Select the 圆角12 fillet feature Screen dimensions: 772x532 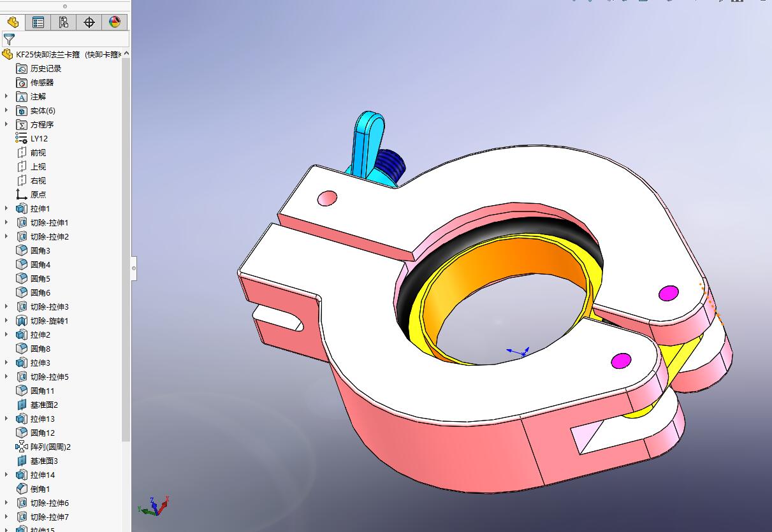[36, 433]
